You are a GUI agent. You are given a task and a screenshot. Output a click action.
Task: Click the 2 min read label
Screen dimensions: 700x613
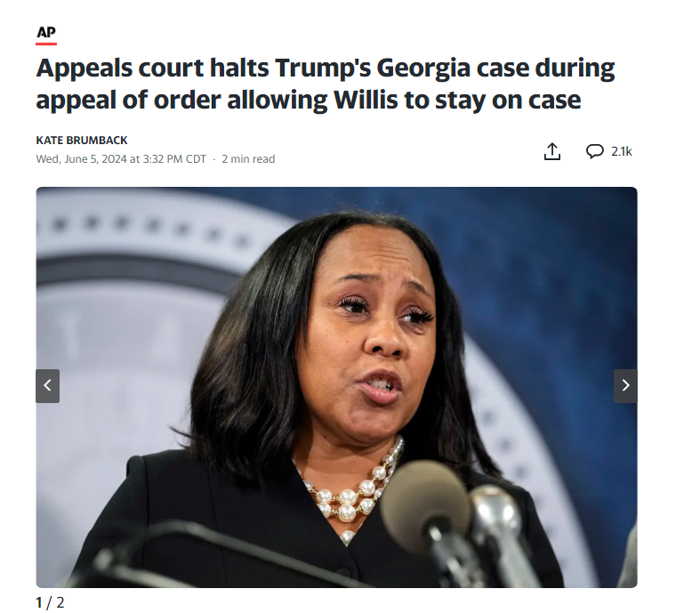click(x=248, y=159)
